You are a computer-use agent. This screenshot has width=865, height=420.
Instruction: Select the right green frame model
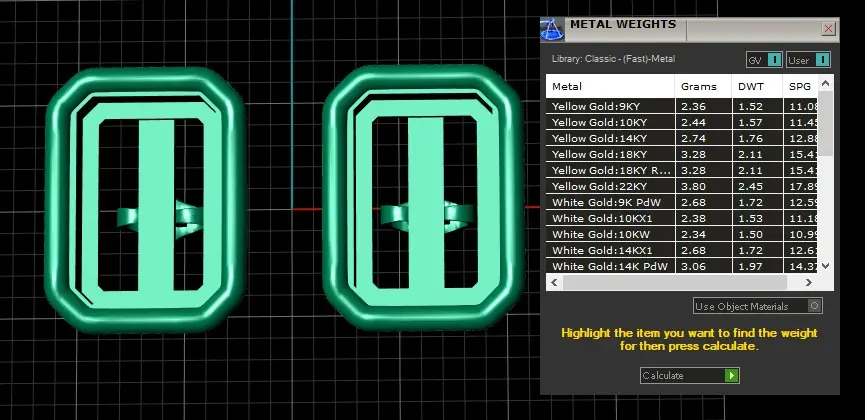(x=423, y=198)
